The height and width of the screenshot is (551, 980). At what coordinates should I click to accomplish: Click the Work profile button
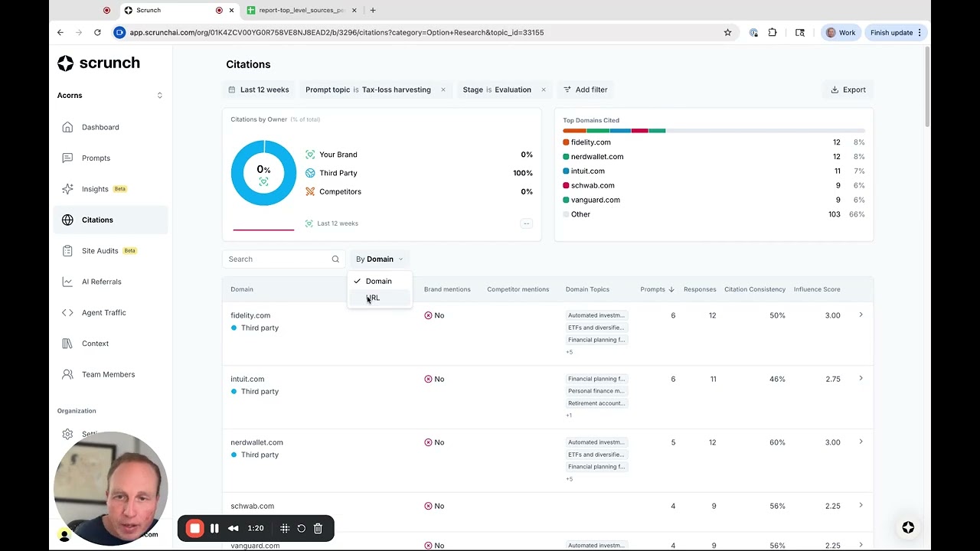click(841, 32)
